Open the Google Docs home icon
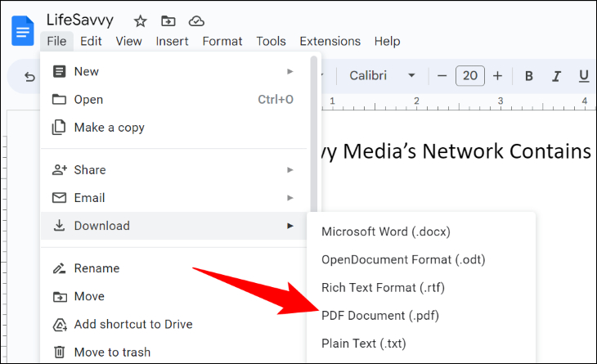The width and height of the screenshot is (597, 364). pyautogui.click(x=22, y=31)
